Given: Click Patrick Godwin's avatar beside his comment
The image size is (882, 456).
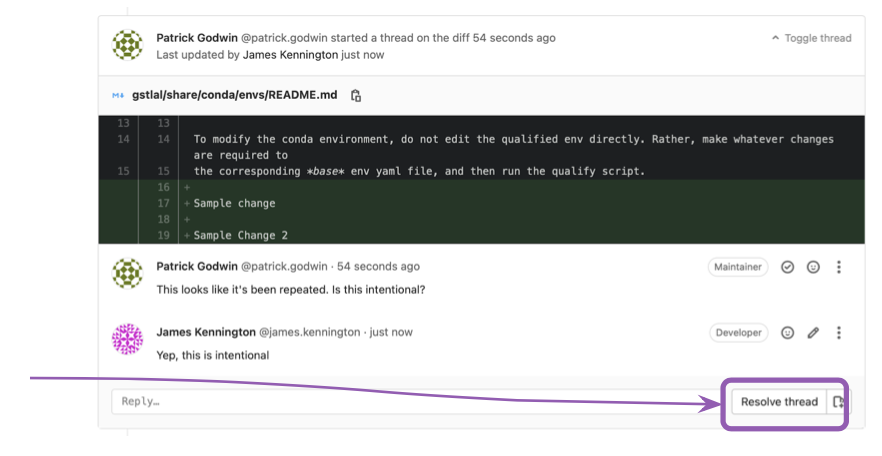Looking at the screenshot, I should [127, 274].
